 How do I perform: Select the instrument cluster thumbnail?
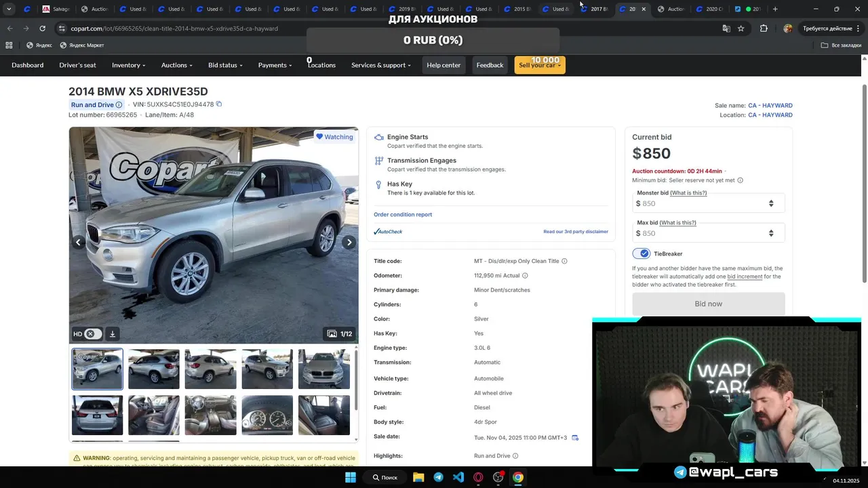click(267, 415)
